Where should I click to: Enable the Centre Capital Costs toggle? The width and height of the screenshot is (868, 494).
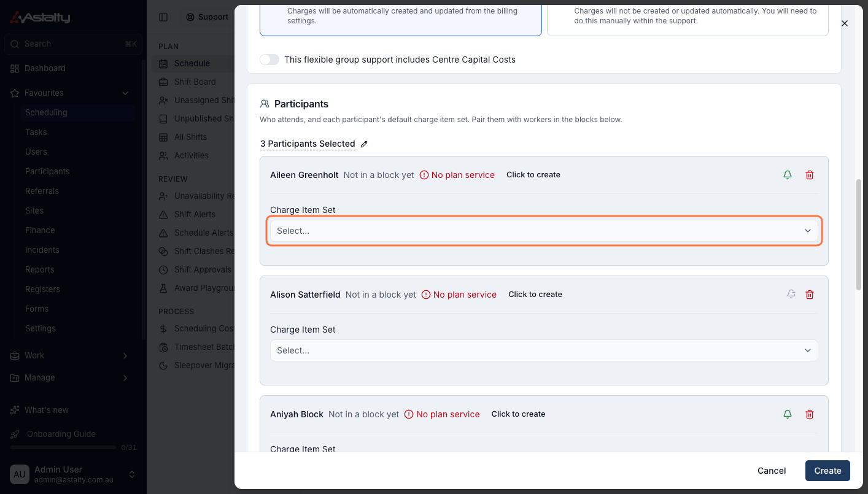(269, 60)
